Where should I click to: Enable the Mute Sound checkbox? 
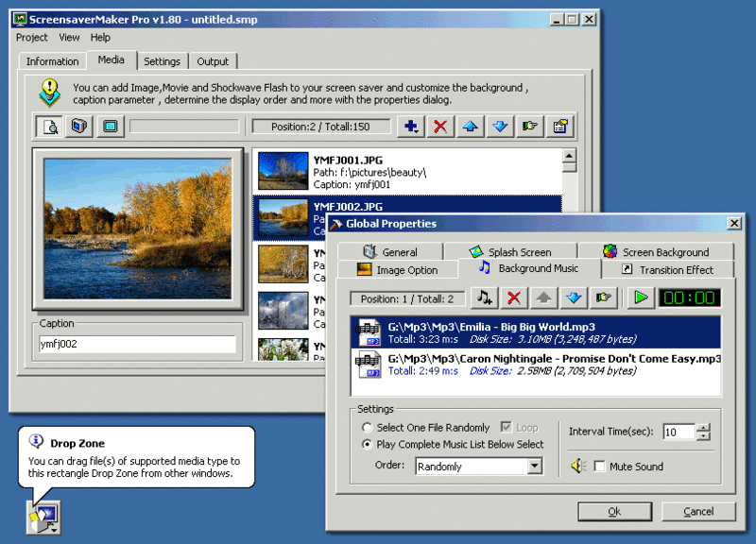[x=599, y=467]
